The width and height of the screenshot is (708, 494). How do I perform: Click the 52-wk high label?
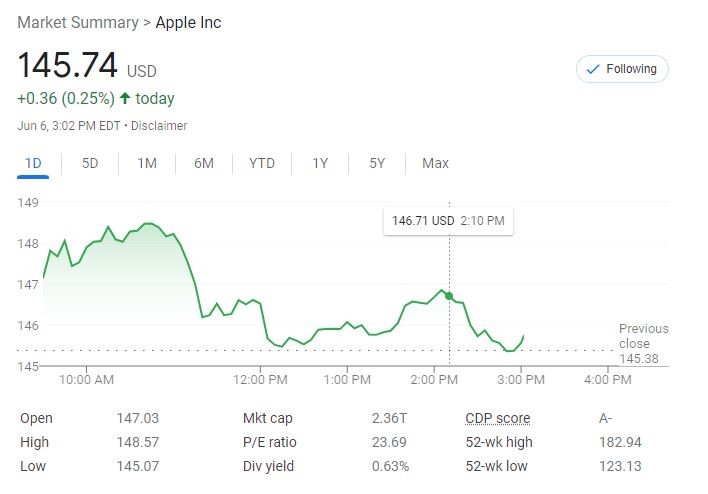[499, 442]
